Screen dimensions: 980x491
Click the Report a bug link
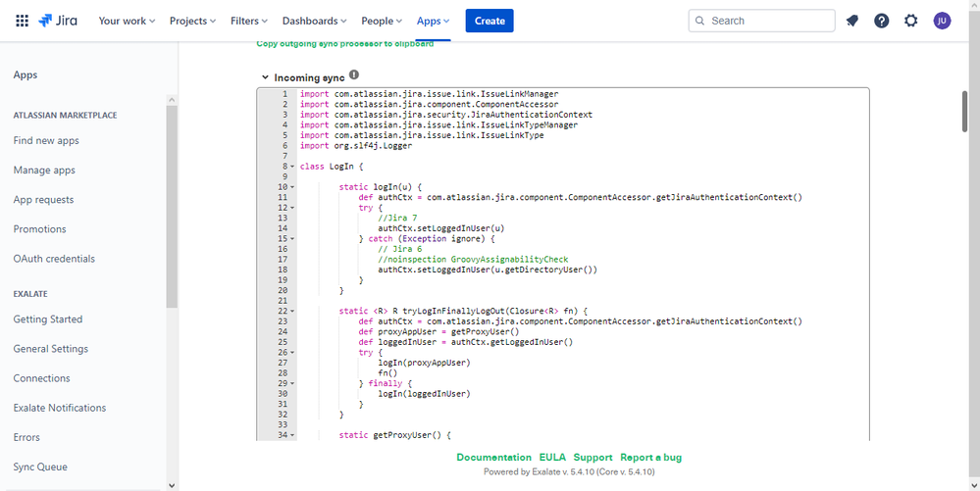click(650, 458)
